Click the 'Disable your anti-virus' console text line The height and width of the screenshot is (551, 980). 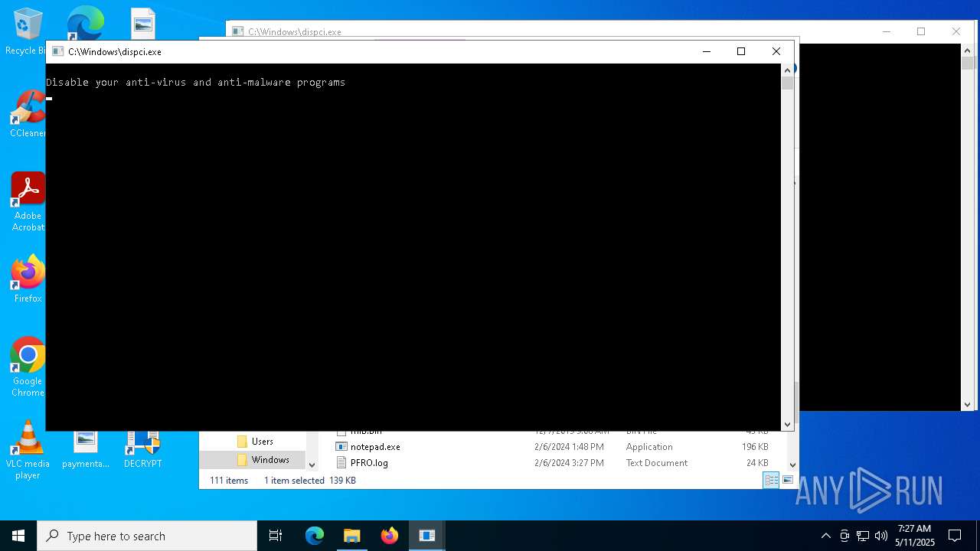[195, 82]
